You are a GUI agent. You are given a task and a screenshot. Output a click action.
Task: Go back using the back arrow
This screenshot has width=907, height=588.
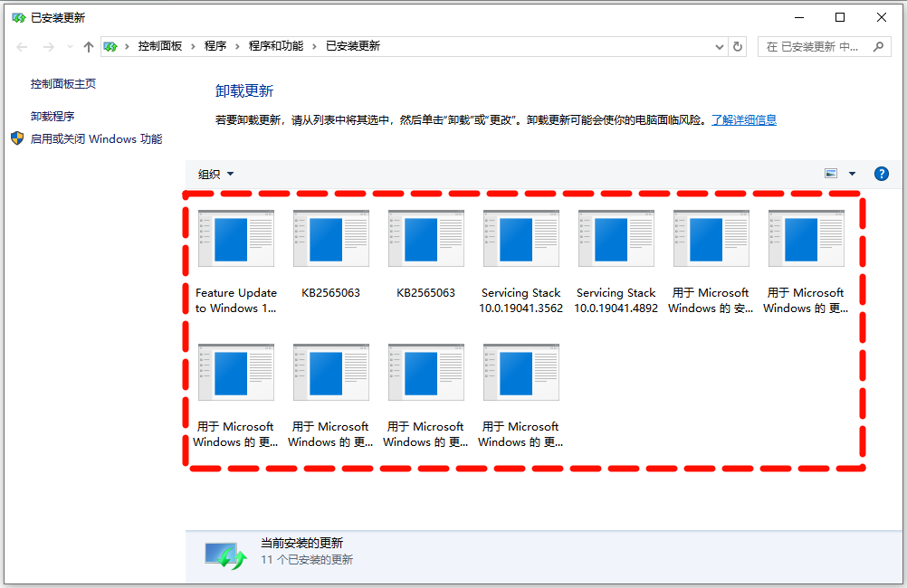point(22,47)
